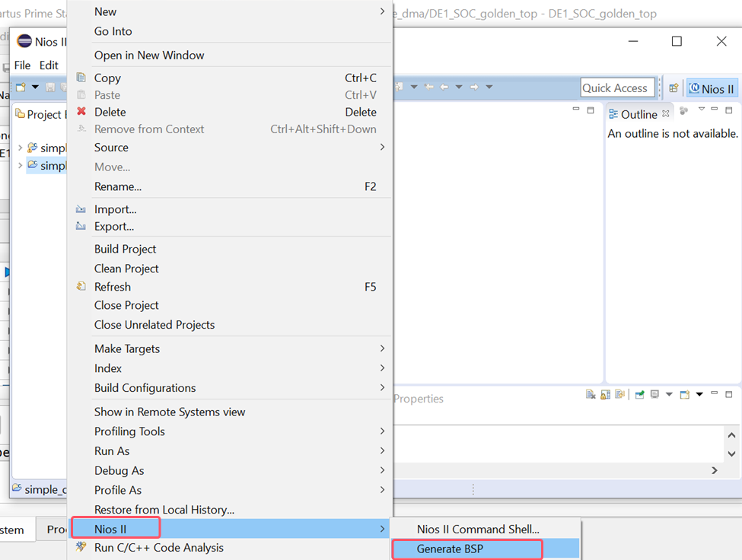Open the Outline view menu triangle
742x560 pixels.
702,110
